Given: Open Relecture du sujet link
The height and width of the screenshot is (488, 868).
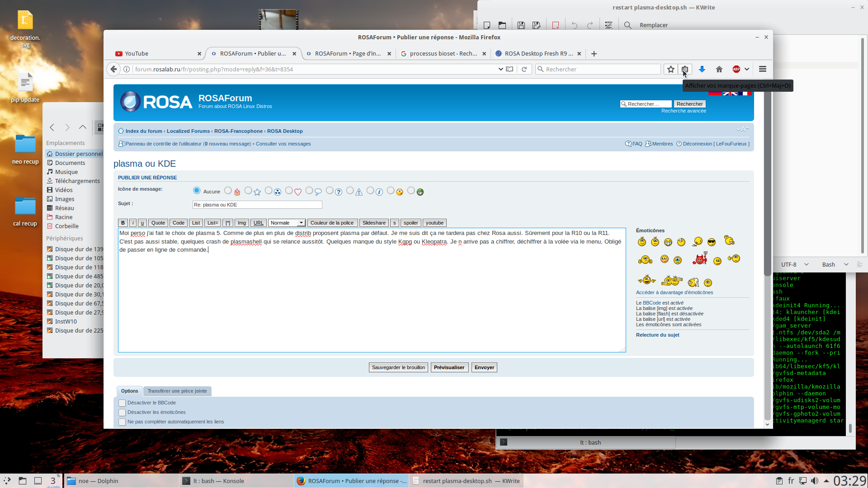Looking at the screenshot, I should [657, 335].
